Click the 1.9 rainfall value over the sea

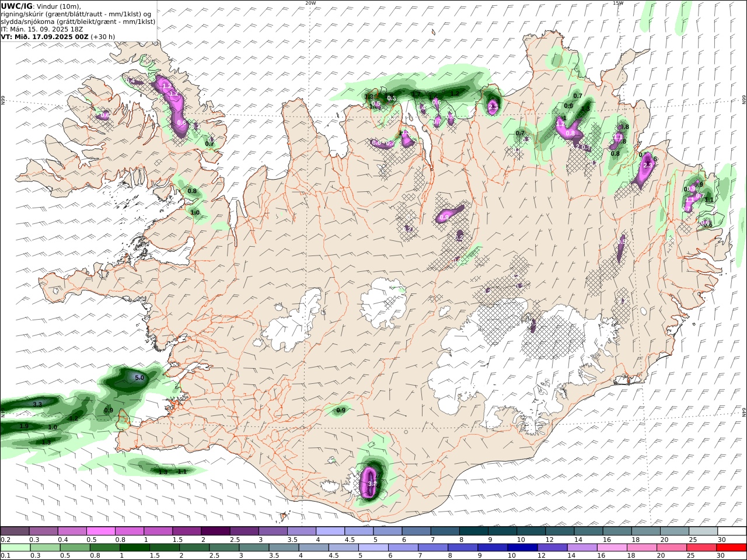(x=24, y=426)
